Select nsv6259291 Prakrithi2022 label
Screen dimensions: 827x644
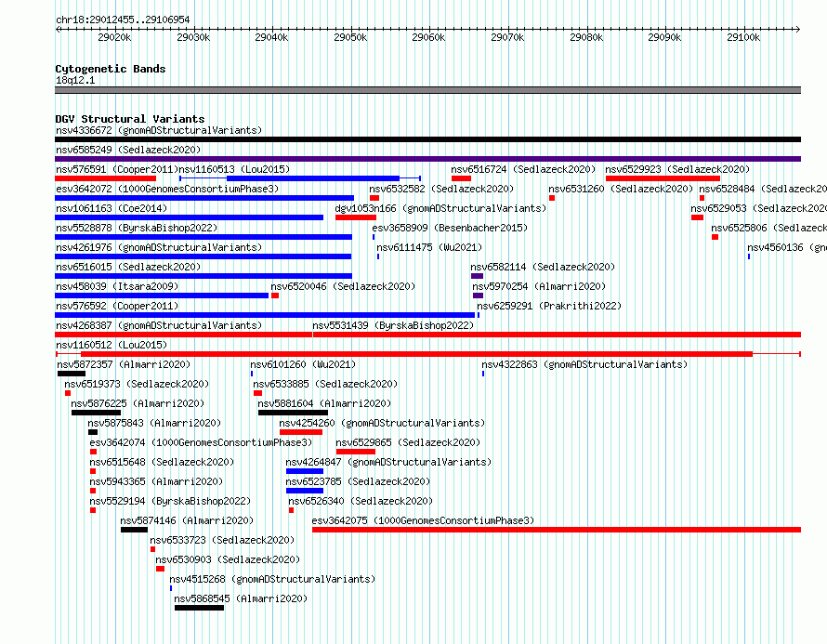[549, 306]
